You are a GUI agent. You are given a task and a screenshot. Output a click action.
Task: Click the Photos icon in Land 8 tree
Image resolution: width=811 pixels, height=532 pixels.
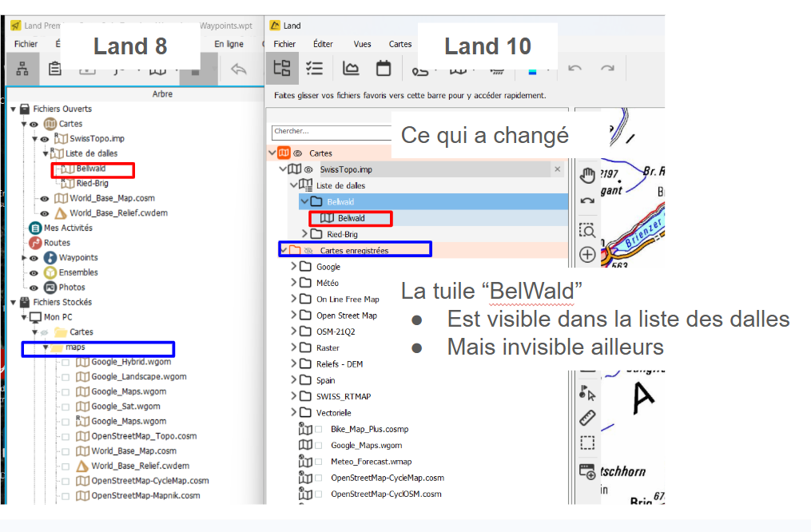tap(50, 288)
